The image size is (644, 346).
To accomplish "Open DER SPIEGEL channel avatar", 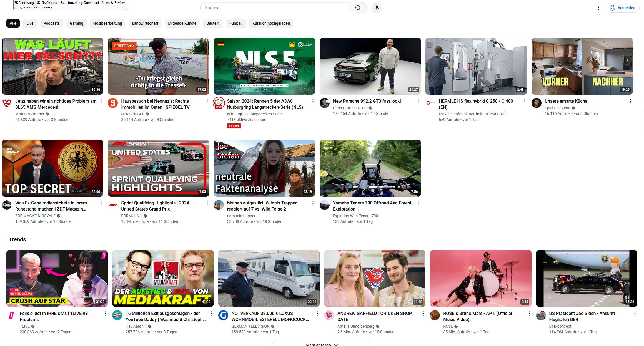I will (x=113, y=103).
